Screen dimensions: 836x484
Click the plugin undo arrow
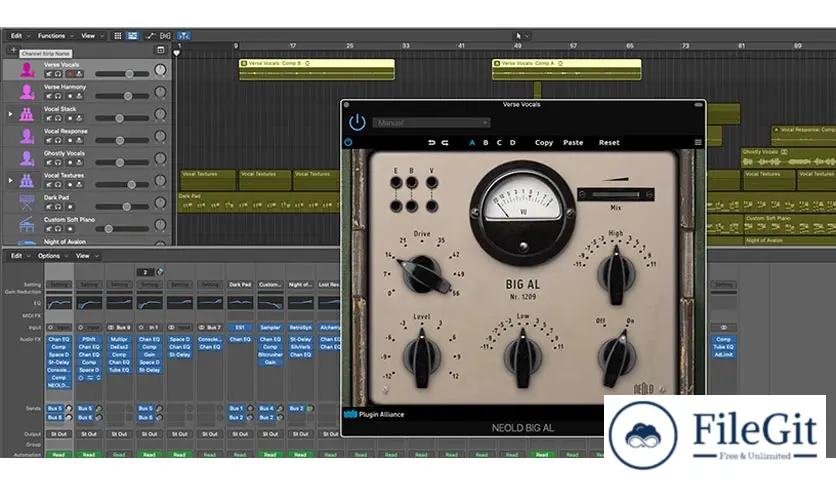[431, 143]
